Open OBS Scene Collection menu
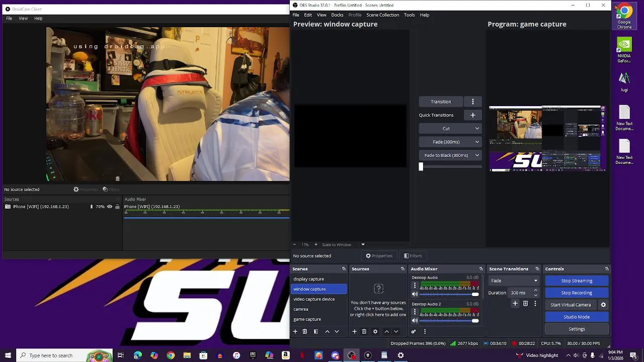The width and height of the screenshot is (644, 362). 382,15
